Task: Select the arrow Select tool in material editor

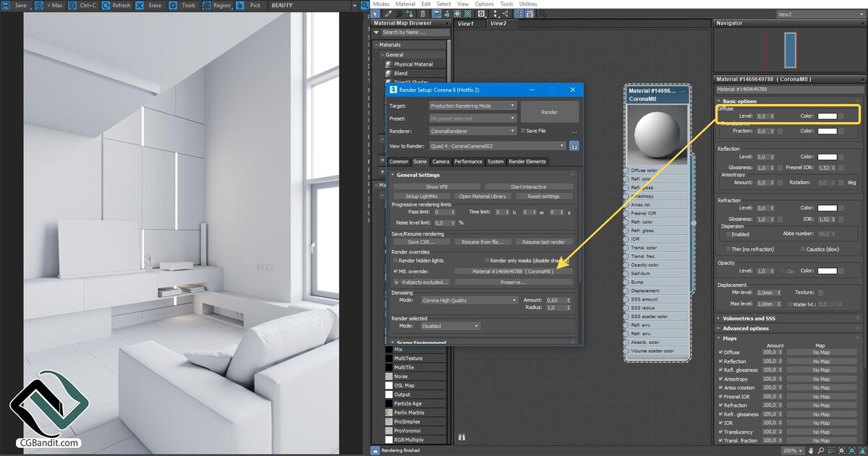Action: [x=375, y=14]
